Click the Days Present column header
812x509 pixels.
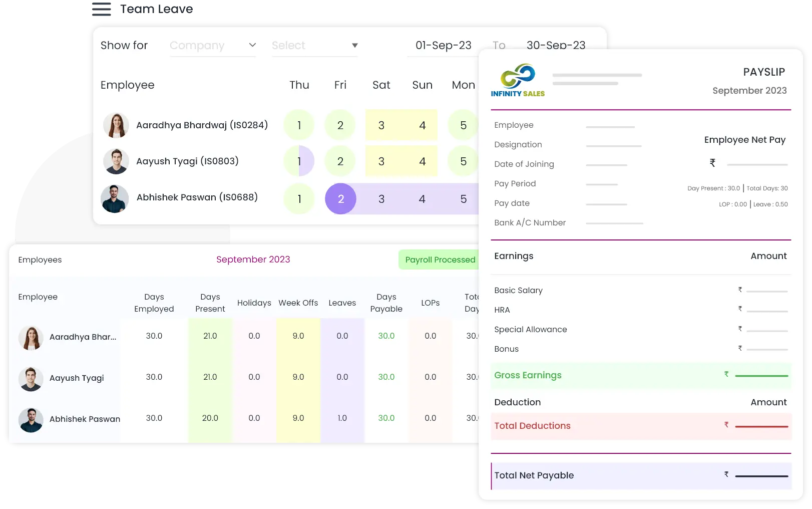pos(210,303)
